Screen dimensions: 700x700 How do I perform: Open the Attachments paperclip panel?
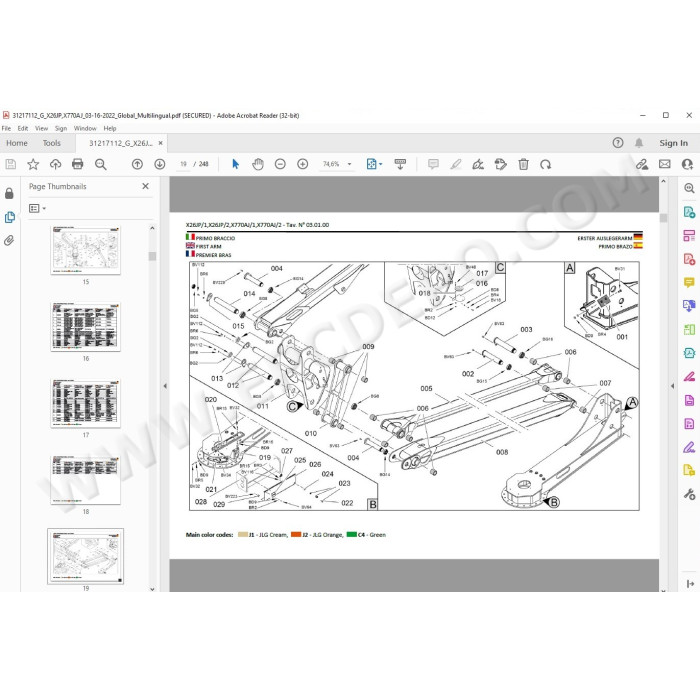[x=9, y=241]
